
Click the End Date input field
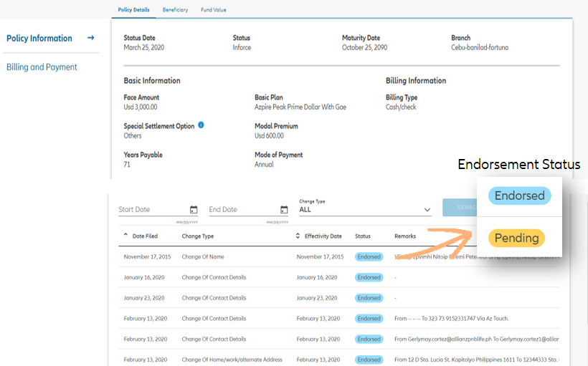point(242,210)
